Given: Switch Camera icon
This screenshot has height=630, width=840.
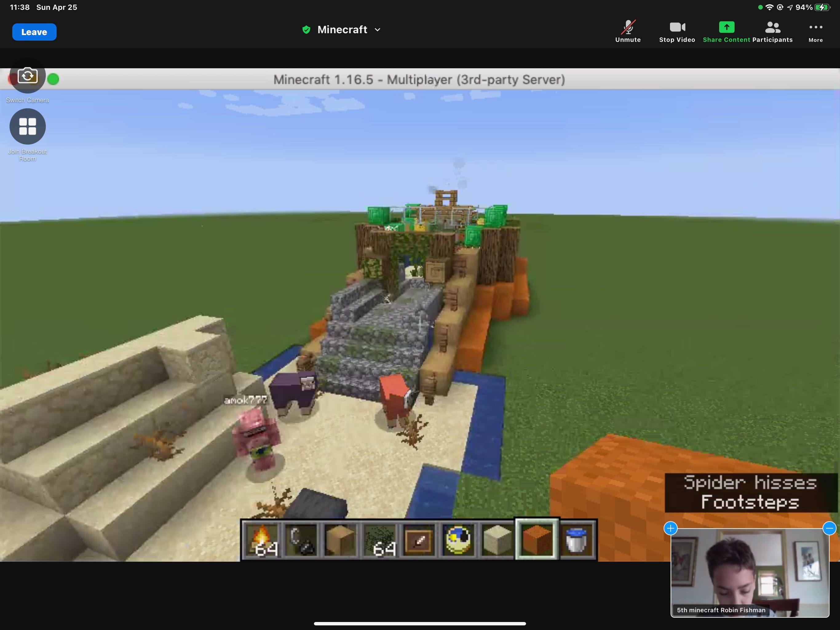Looking at the screenshot, I should (x=27, y=76).
